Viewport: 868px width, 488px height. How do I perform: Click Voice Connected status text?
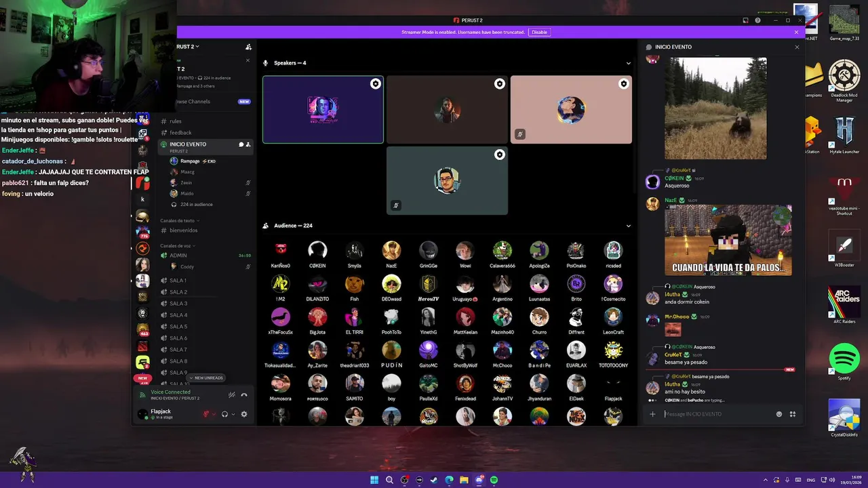click(x=170, y=392)
